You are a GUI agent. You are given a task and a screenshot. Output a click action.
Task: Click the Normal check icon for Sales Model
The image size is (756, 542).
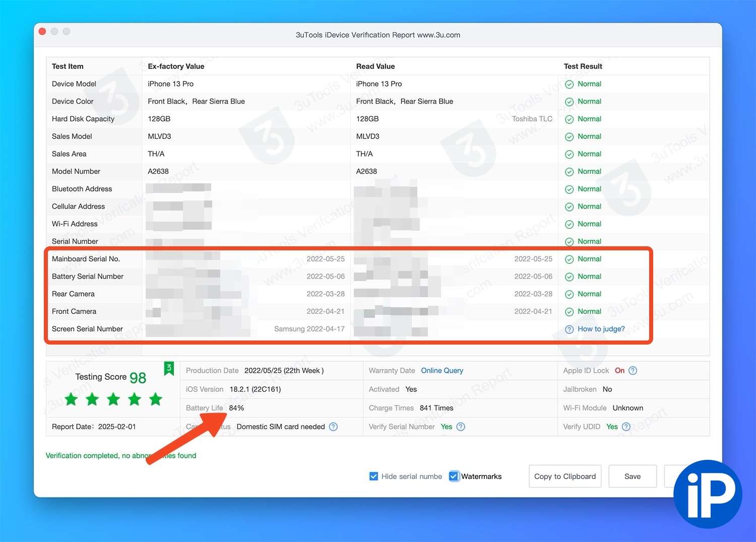point(569,137)
